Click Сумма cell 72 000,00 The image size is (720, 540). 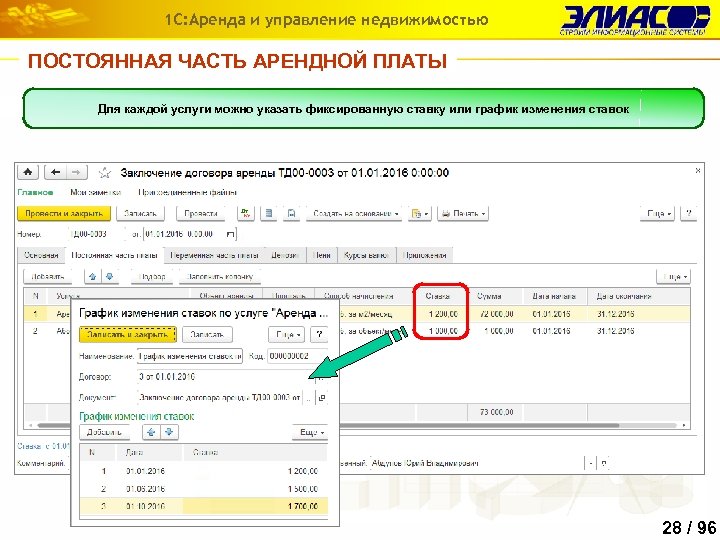pyautogui.click(x=497, y=314)
